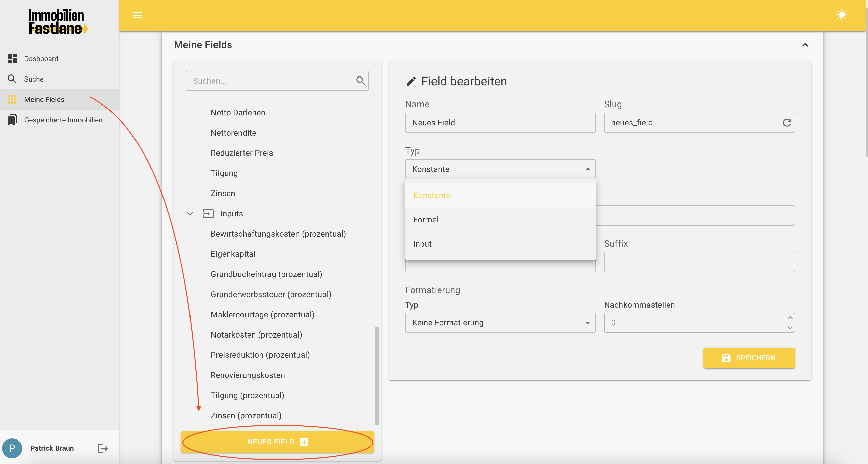Image resolution: width=868 pixels, height=464 pixels.
Task: Toggle light/dark theme sun icon
Action: (x=842, y=15)
